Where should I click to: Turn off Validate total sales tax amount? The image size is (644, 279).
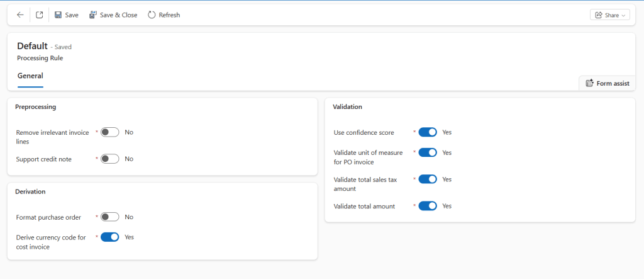click(x=428, y=179)
